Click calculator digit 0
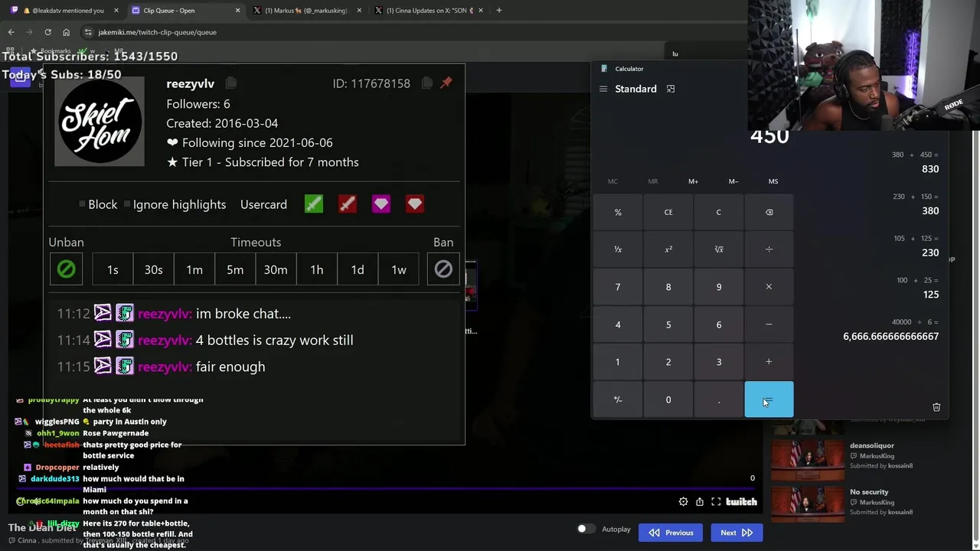Viewport: 980px width, 551px height. [668, 399]
